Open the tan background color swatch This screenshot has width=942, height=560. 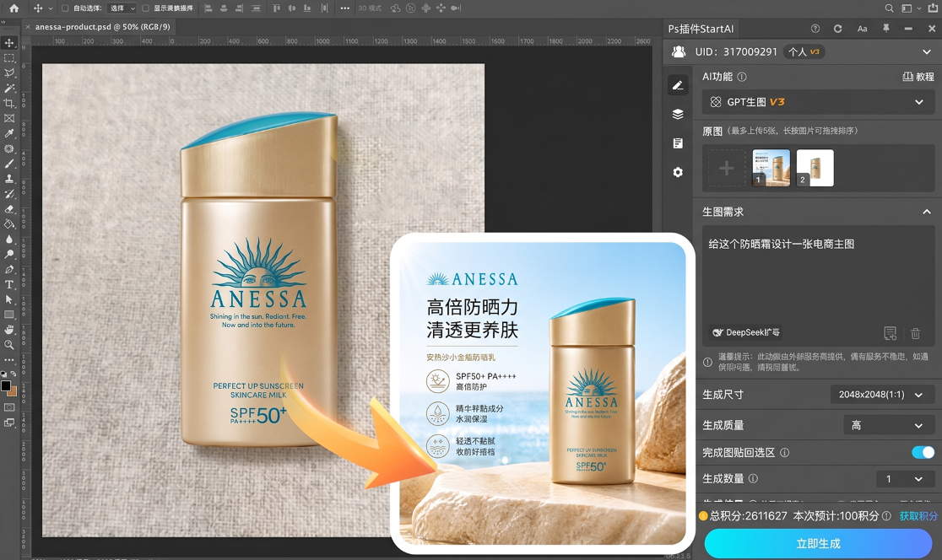coord(14,392)
